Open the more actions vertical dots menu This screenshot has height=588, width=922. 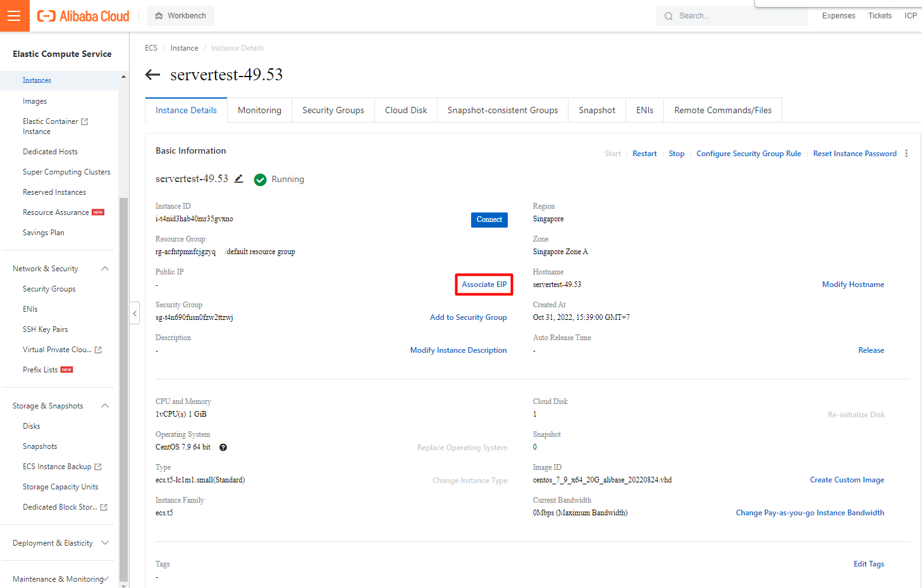906,154
